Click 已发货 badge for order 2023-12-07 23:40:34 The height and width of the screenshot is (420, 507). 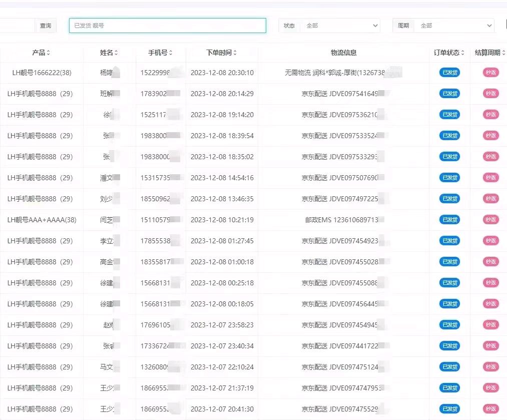tap(449, 345)
